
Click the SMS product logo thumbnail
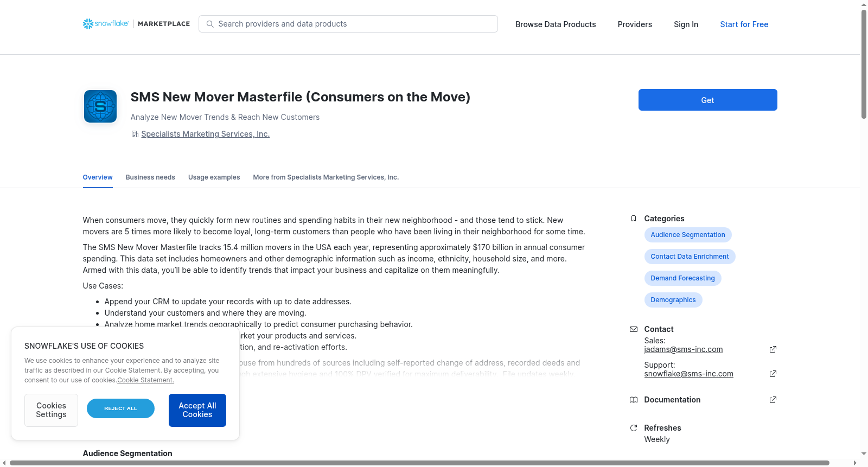[x=100, y=106]
